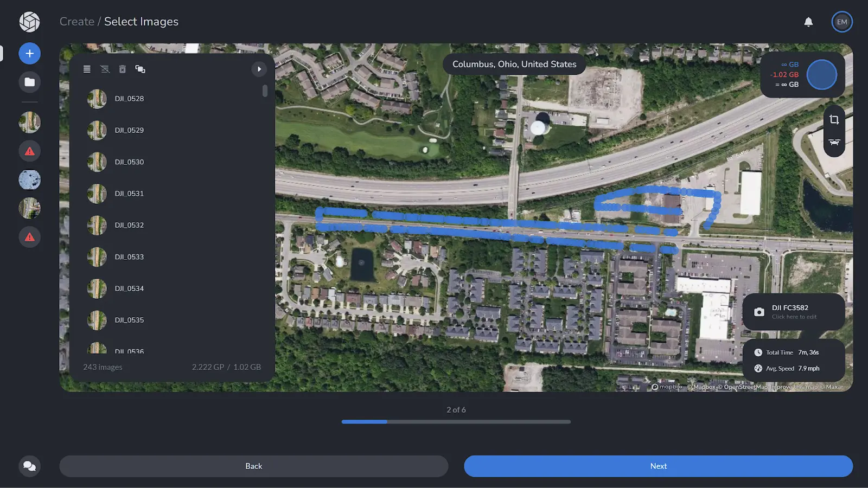Expand the play arrow on the image panel
The width and height of the screenshot is (868, 488).
click(259, 69)
